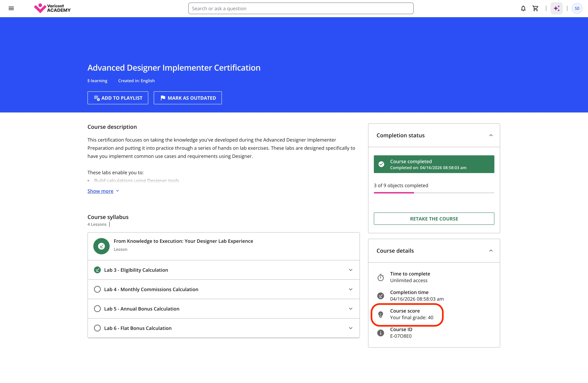Toggle Lab 6 Flat Bonus completion circle
Screen dimensions: 588x383
pos(97,328)
